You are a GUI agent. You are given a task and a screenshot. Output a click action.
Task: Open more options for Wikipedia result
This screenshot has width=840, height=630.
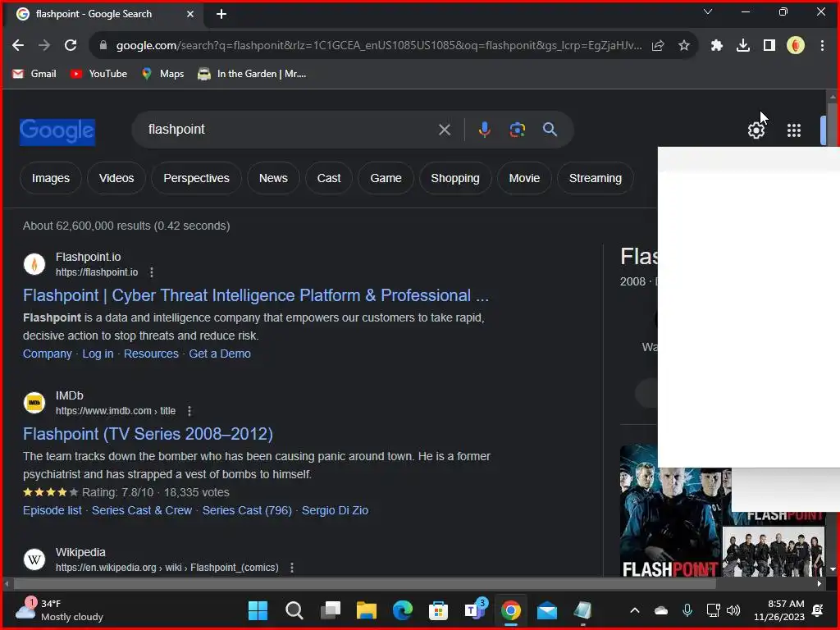coord(291,568)
